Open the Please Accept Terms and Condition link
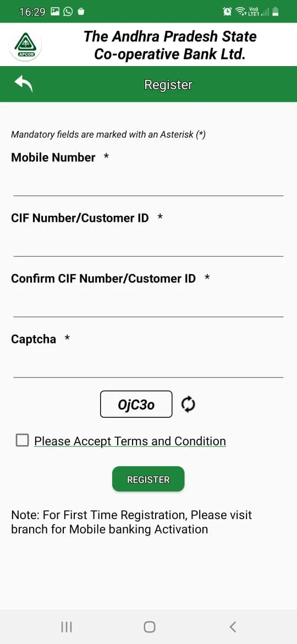Screen dimensions: 297x644 pos(130,441)
